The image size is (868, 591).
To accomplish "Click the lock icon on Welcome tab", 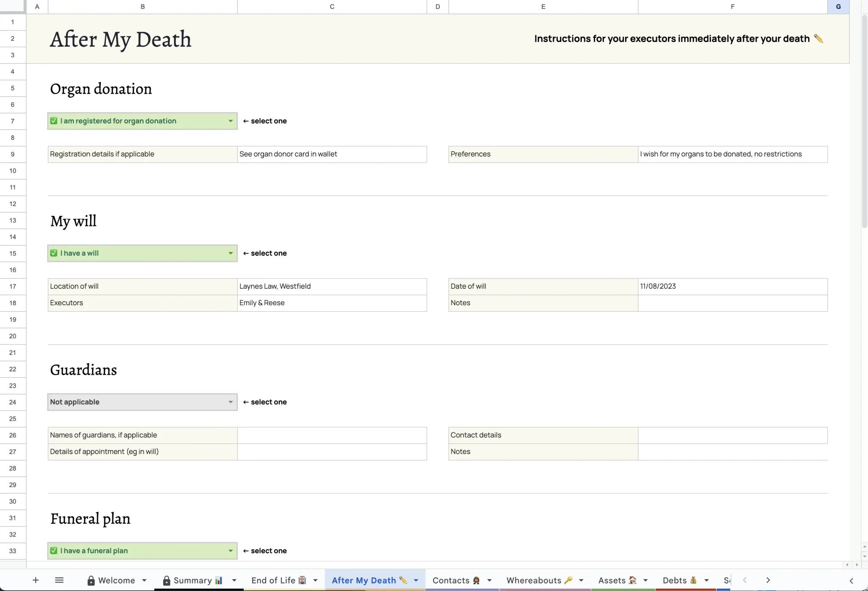I will (91, 580).
